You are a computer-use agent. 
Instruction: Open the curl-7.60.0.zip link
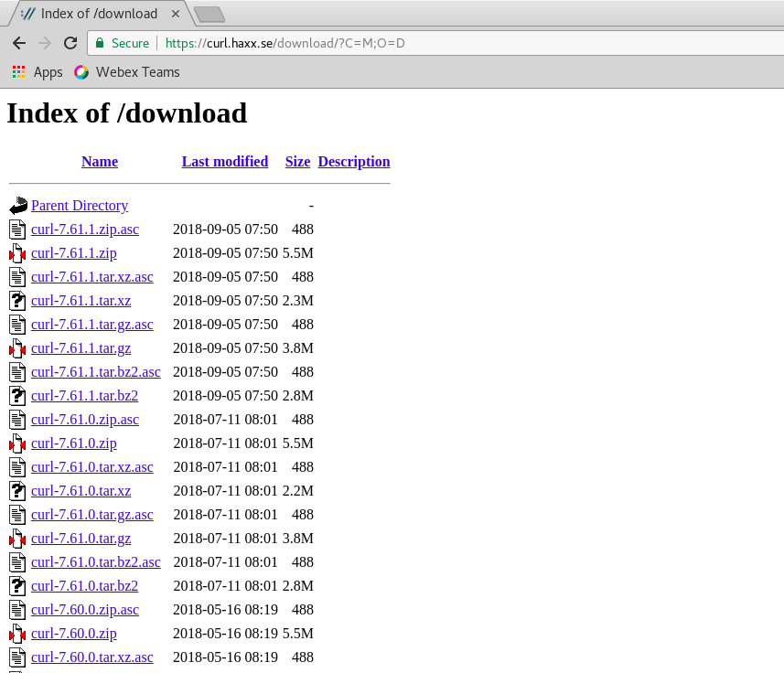73,633
